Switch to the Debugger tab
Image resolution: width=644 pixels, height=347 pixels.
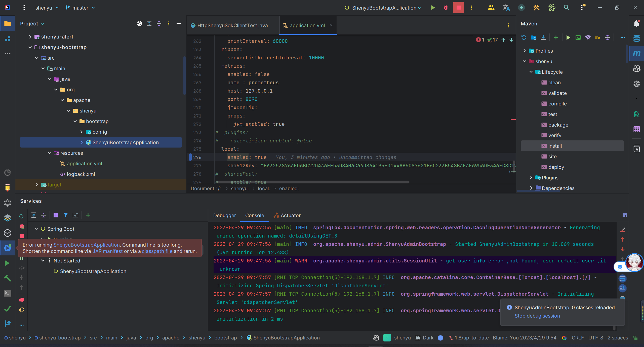[x=224, y=215]
